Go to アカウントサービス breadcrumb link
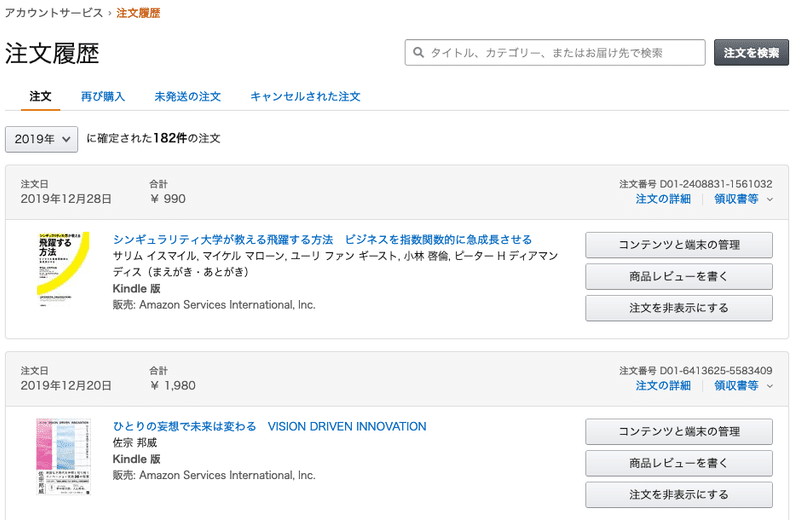This screenshot has height=520, width=800. point(54,13)
